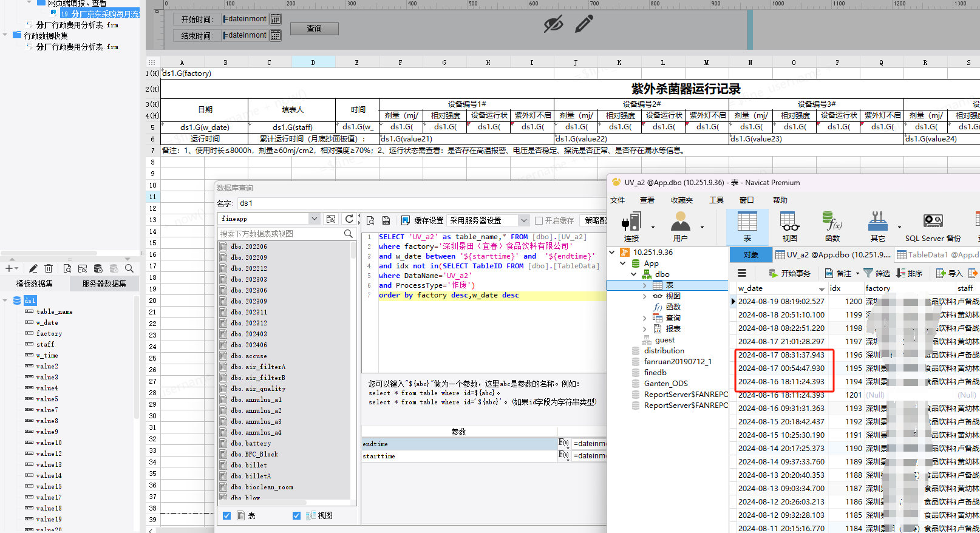Image resolution: width=980 pixels, height=533 pixels.
Task: Collapse the ds1 dataset tree node
Action: [5, 300]
